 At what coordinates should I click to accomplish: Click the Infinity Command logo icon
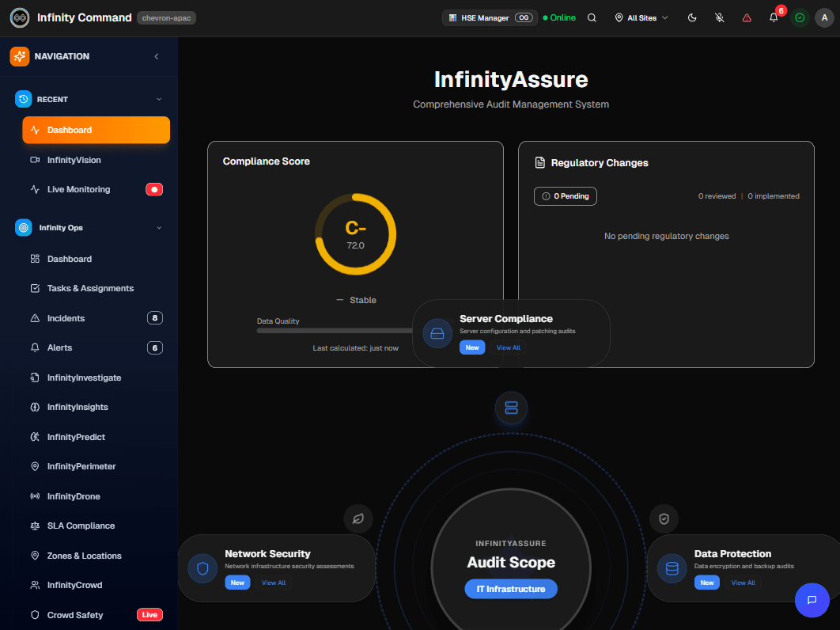[x=20, y=17]
